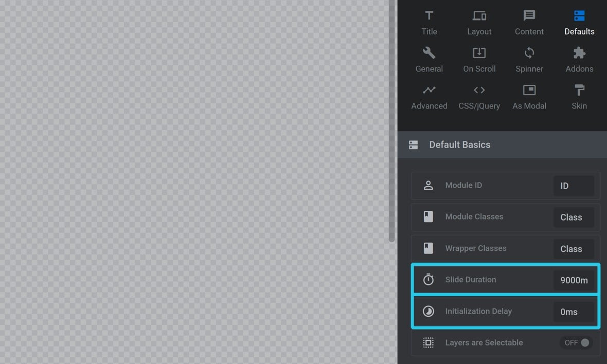Click the Wrapper Classes bookmark icon
This screenshot has height=364, width=607.
pos(428,248)
